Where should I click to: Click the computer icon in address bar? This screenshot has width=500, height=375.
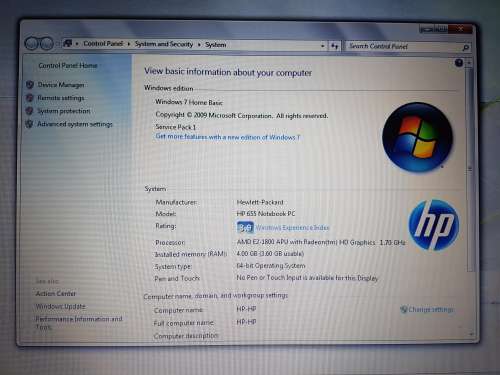coord(68,43)
